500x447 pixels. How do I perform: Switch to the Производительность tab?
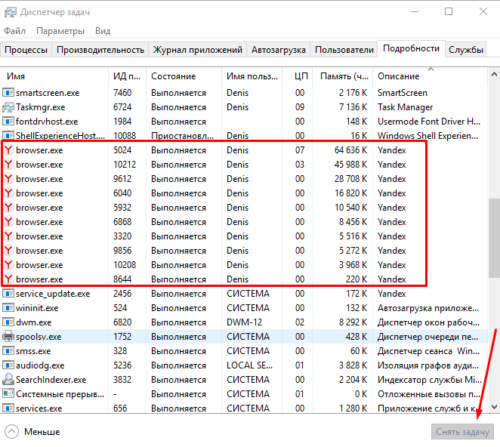100,50
